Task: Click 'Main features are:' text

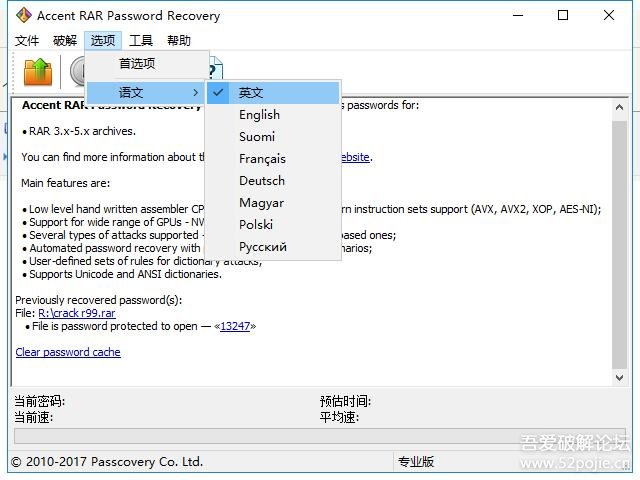Action: [x=66, y=183]
